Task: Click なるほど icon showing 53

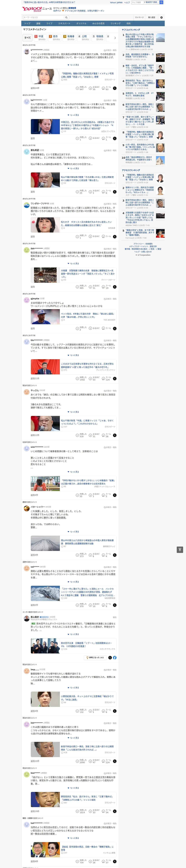Action: (91, 378)
